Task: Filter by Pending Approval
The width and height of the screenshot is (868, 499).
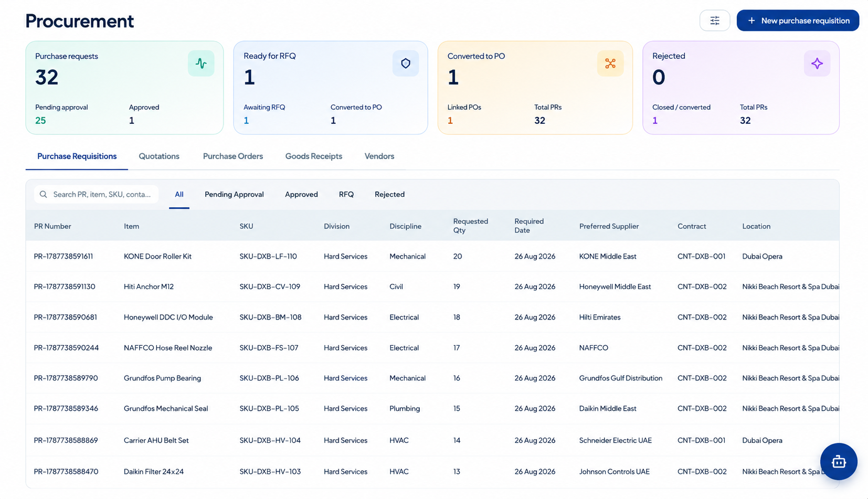Action: pyautogui.click(x=234, y=194)
